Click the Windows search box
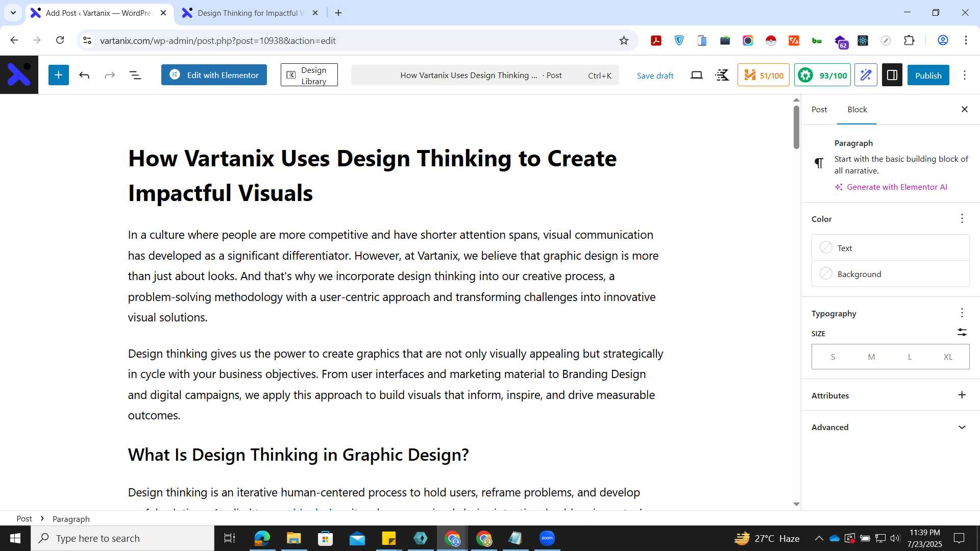The image size is (980, 551). pyautogui.click(x=122, y=538)
